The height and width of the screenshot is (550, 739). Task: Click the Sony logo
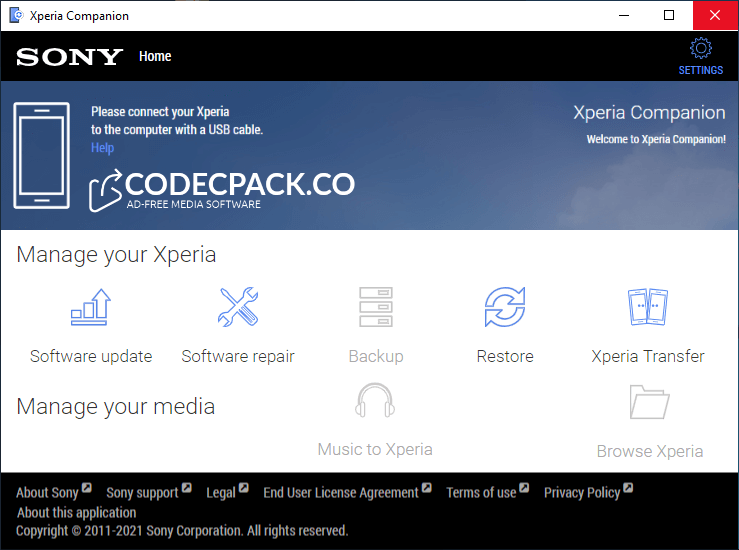(69, 57)
